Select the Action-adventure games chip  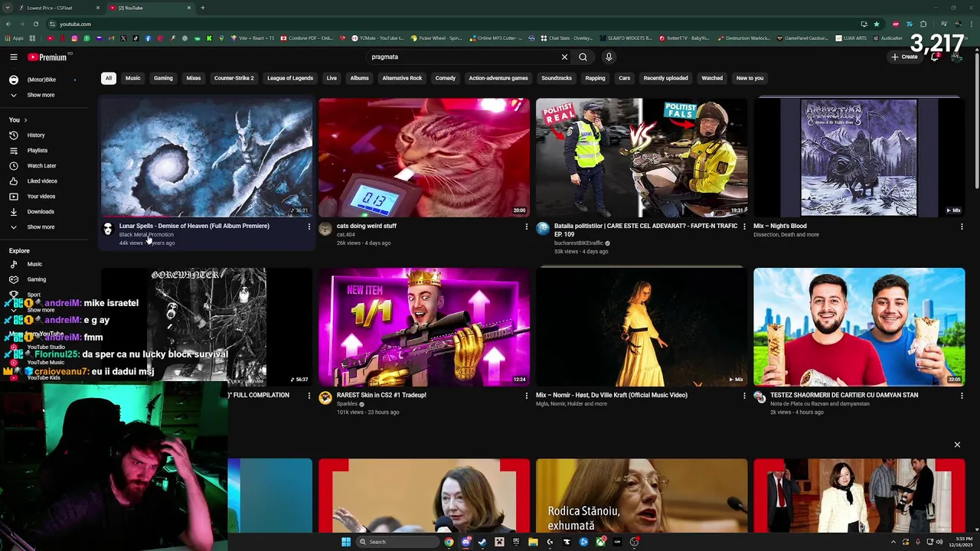(498, 78)
